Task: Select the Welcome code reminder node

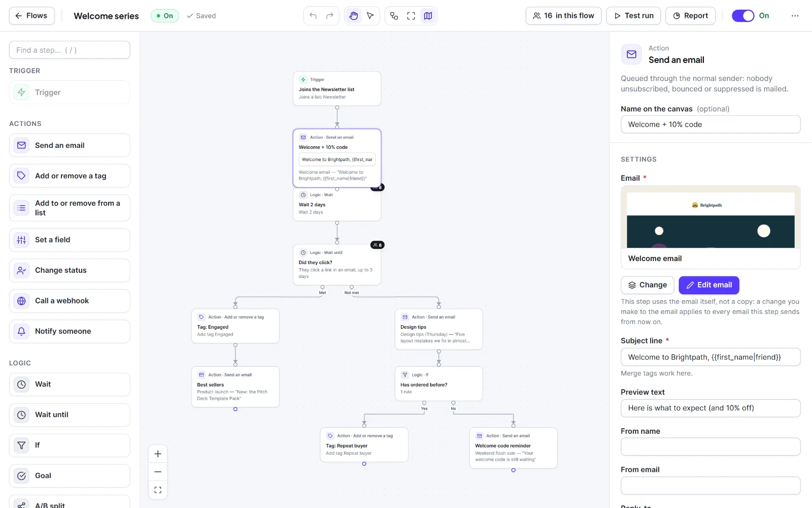Action: click(513, 448)
